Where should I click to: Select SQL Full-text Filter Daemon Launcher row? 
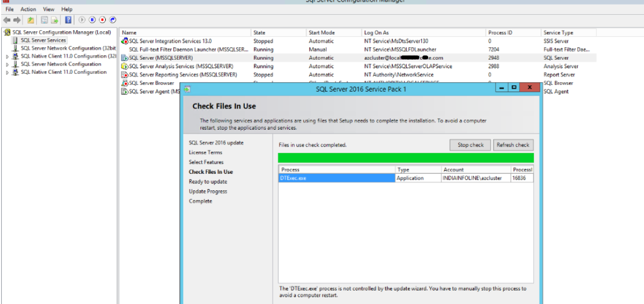(357, 49)
